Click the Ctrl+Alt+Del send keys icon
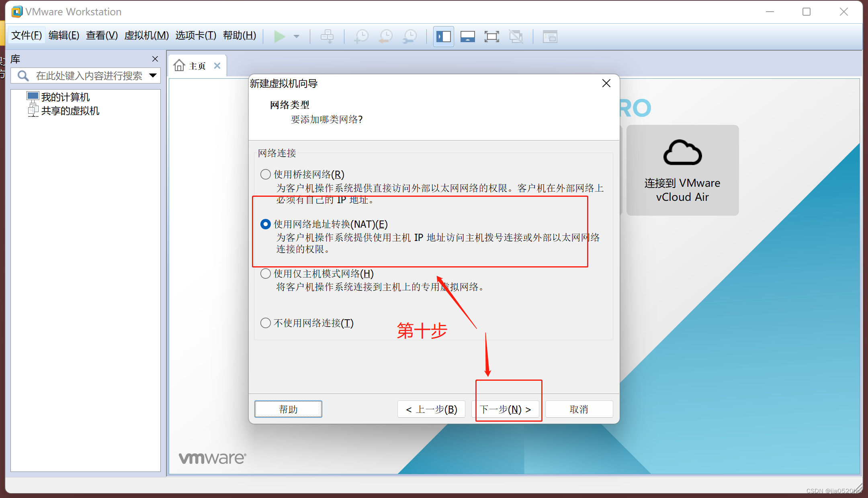This screenshot has height=498, width=868. (x=327, y=37)
